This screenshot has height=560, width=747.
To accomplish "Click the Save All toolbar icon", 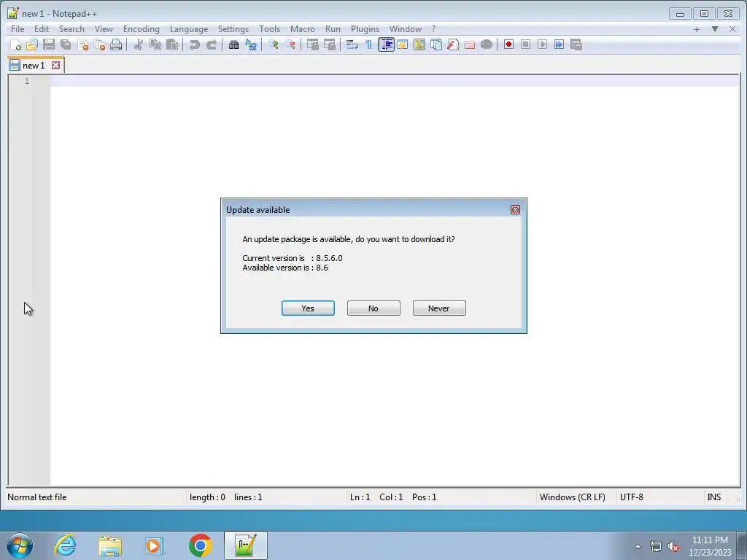I will click(x=66, y=44).
